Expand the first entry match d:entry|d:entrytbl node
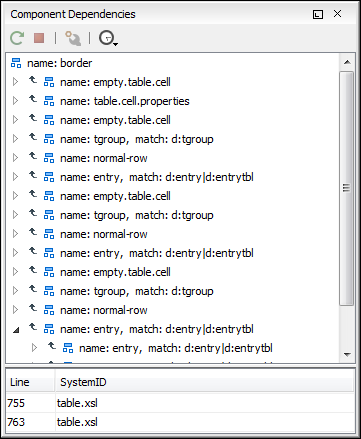This screenshot has width=361, height=439. pos(15,177)
